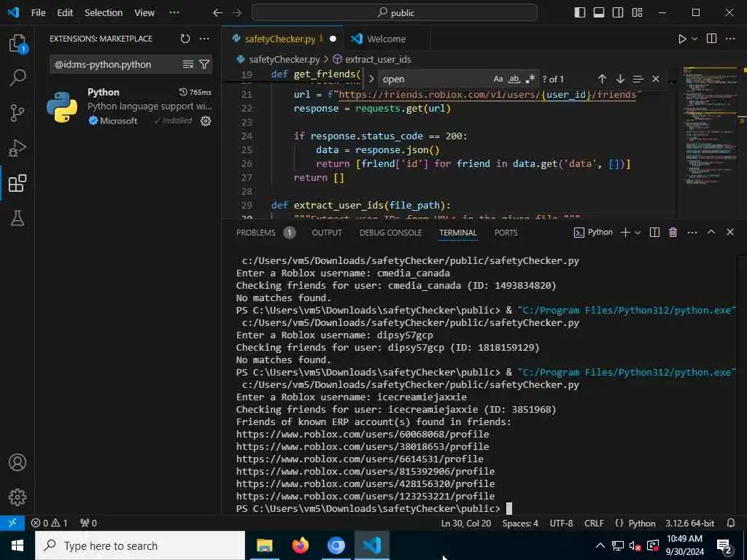Maximize the panel size chevron
Image resolution: width=747 pixels, height=560 pixels.
(711, 232)
